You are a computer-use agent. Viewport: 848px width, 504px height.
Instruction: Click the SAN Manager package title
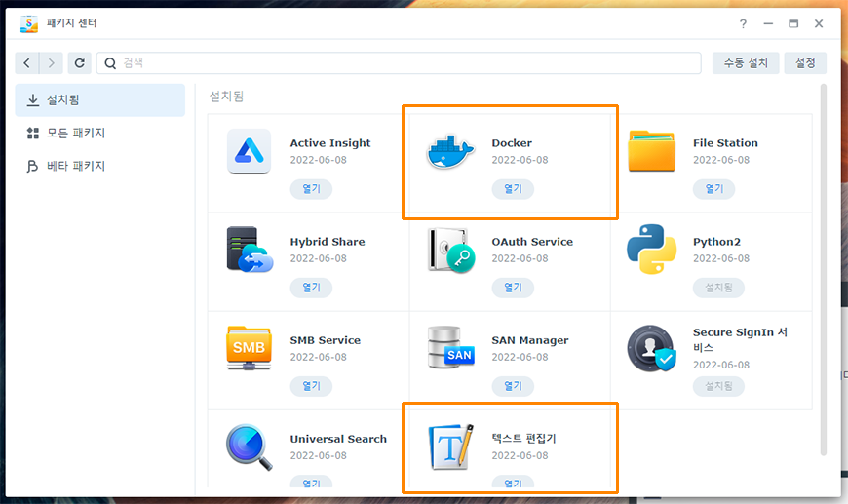coord(530,340)
